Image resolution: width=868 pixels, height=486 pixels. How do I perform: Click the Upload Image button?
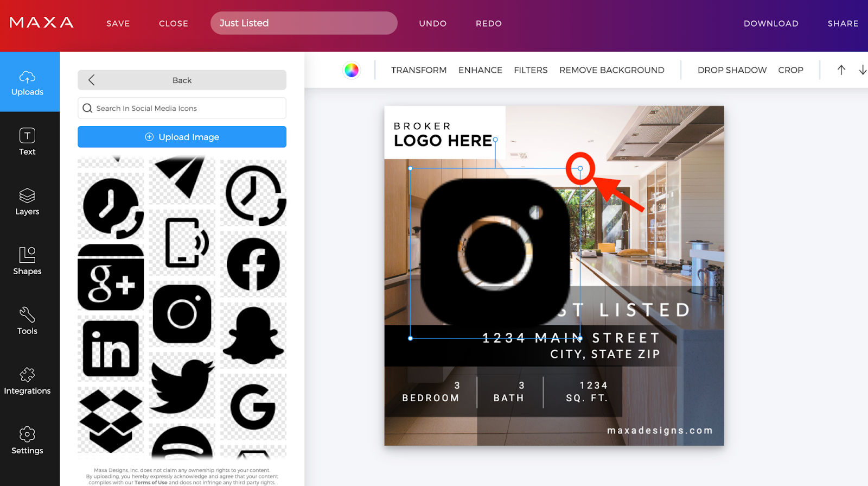(182, 137)
